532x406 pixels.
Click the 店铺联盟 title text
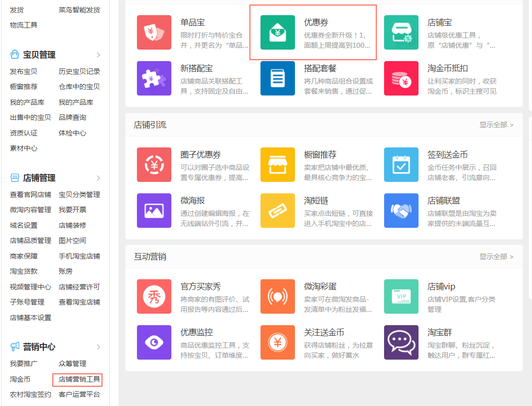point(444,200)
